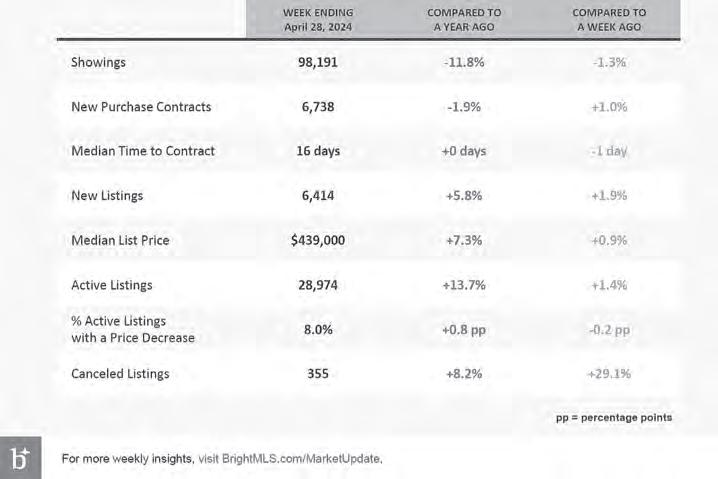Select the New Listings row label
The height and width of the screenshot is (479, 718).
107,196
